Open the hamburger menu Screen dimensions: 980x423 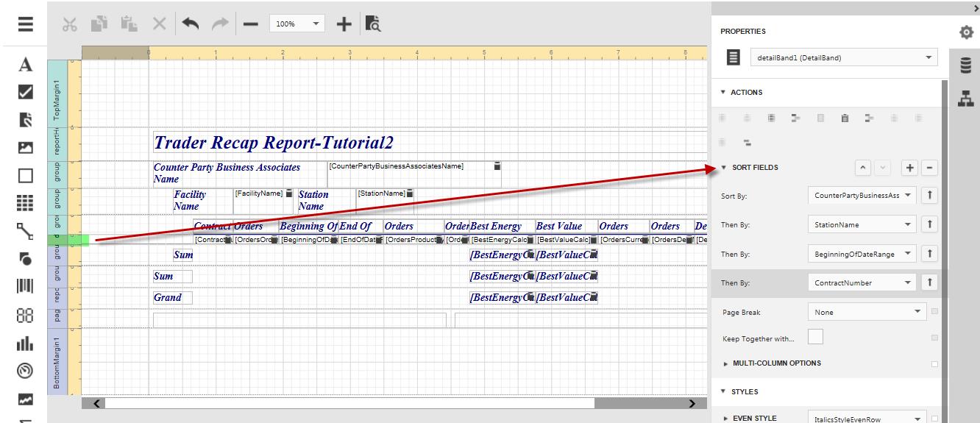coord(26,24)
